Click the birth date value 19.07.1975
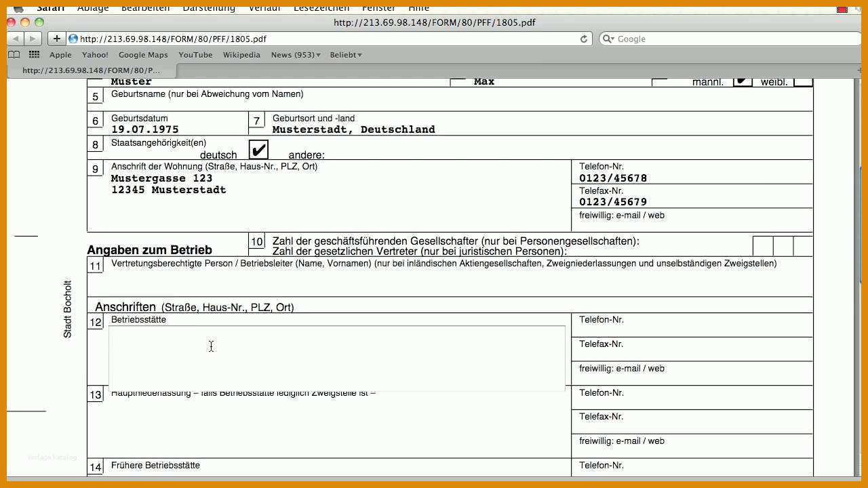Viewport: 868px width, 488px height. [145, 129]
